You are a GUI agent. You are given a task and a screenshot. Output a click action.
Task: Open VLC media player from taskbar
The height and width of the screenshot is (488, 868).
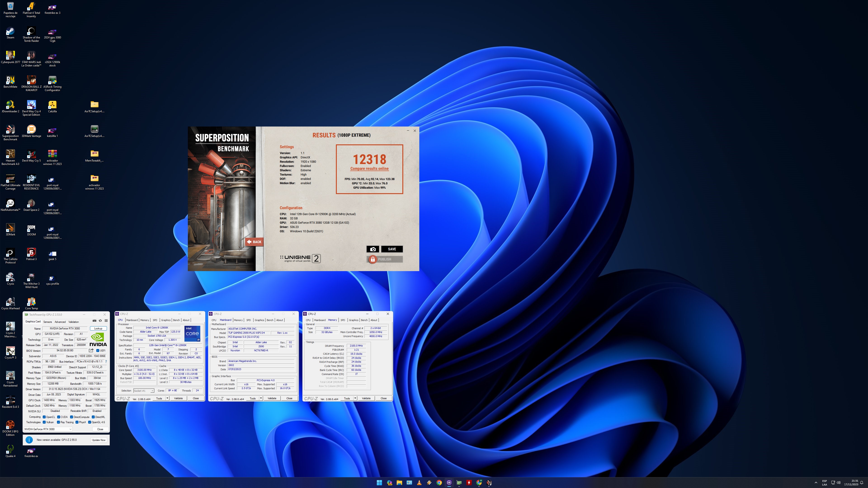point(419,483)
